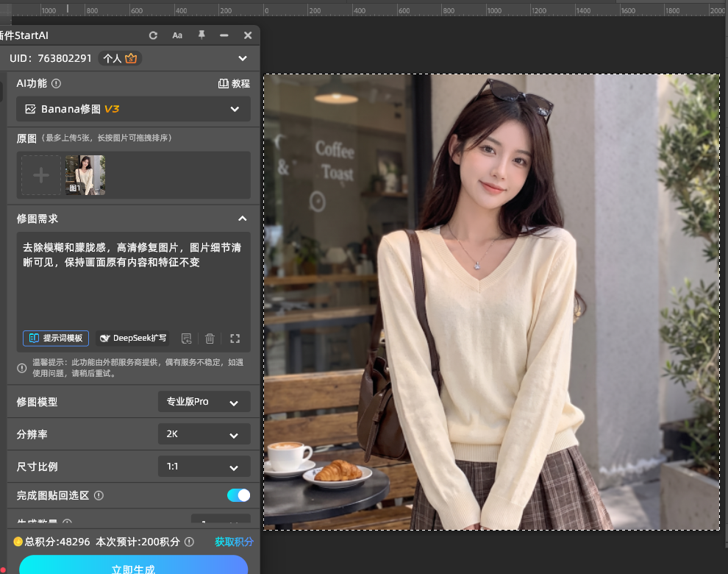Open the 提示词模板 prompt templates
728x574 pixels.
pyautogui.click(x=56, y=338)
